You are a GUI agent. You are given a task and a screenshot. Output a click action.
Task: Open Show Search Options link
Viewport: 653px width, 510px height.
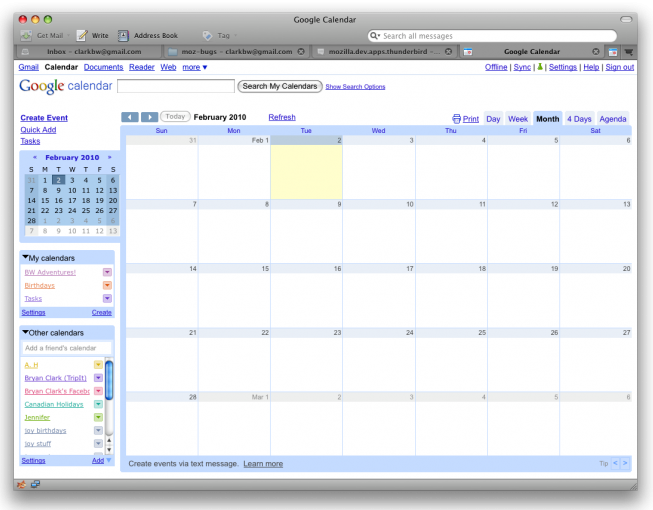(x=355, y=87)
